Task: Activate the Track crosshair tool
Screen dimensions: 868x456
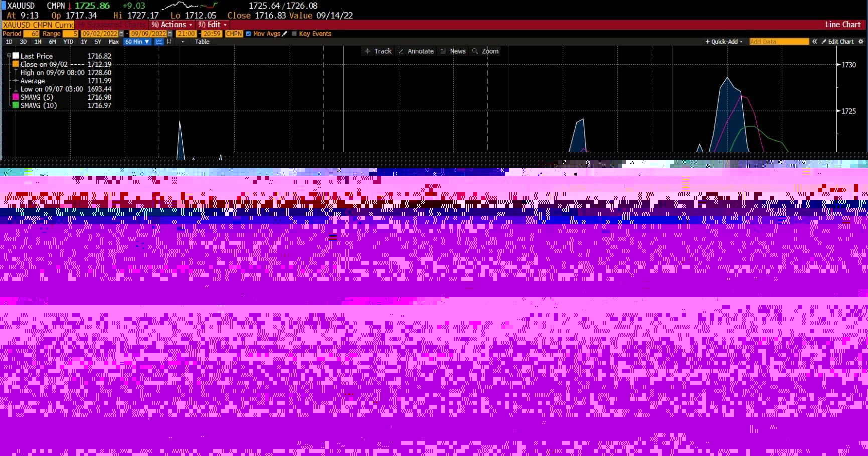Action: point(378,51)
